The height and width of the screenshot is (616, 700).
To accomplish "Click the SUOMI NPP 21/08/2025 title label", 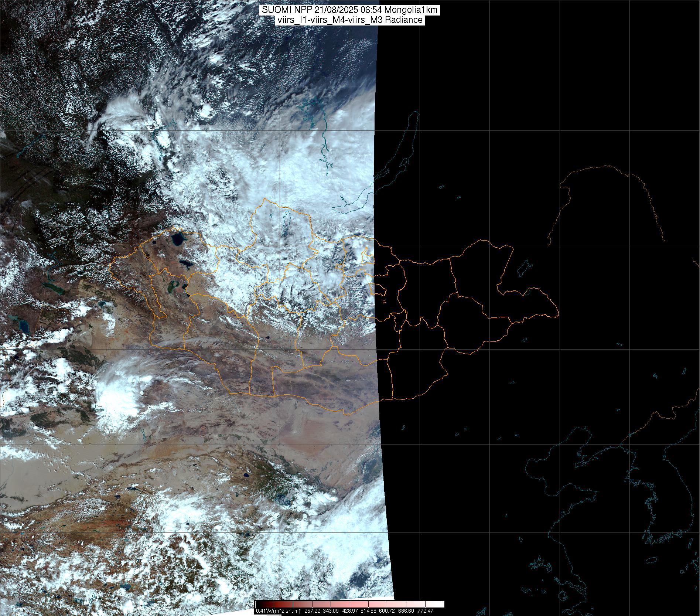I will pos(349,10).
